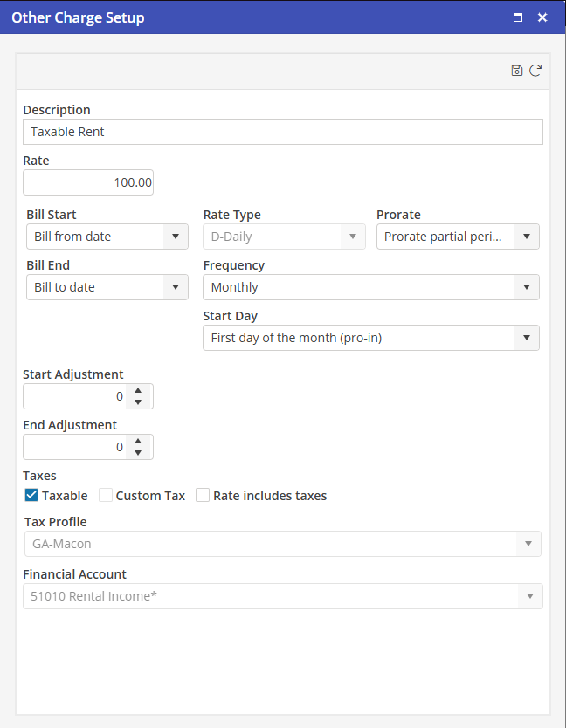Uncheck the Taxable checkbox
This screenshot has width=566, height=728.
31,496
